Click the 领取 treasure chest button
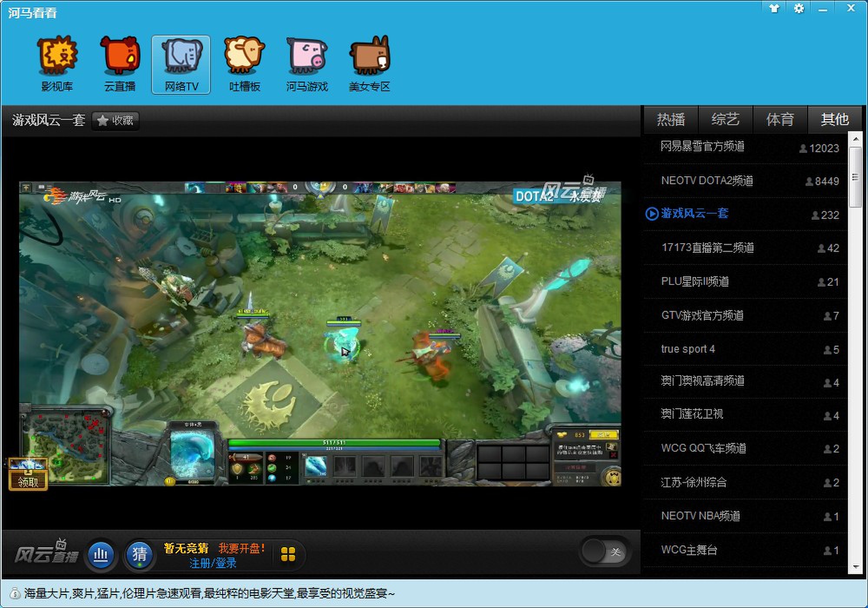The width and height of the screenshot is (868, 608). tap(28, 475)
